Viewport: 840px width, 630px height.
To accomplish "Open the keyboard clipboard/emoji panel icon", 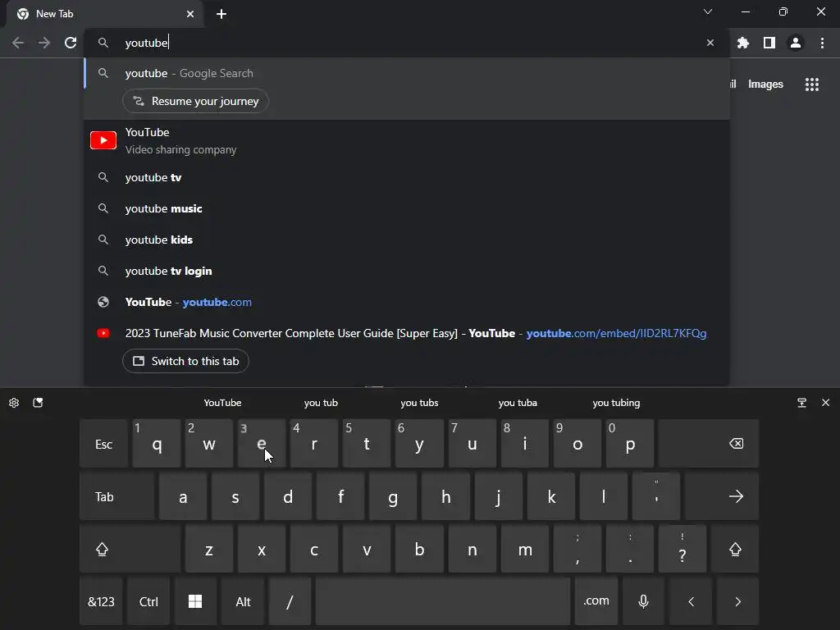I will [x=38, y=403].
